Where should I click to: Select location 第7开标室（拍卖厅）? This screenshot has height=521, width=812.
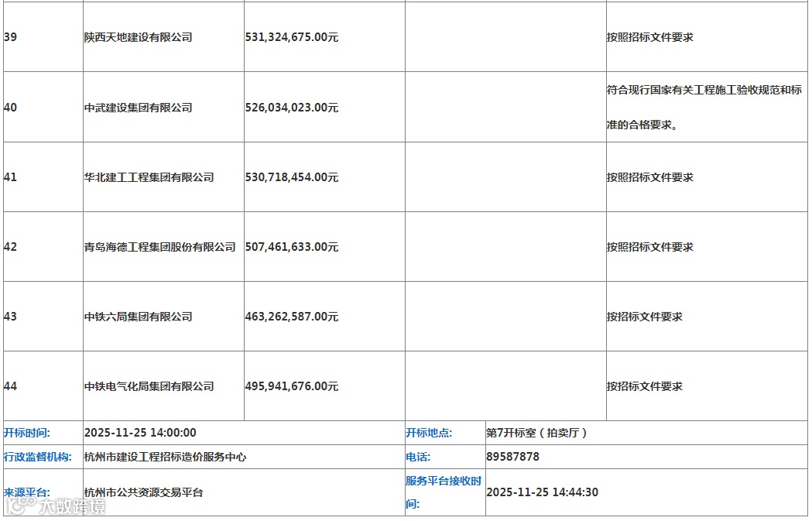[x=537, y=433]
